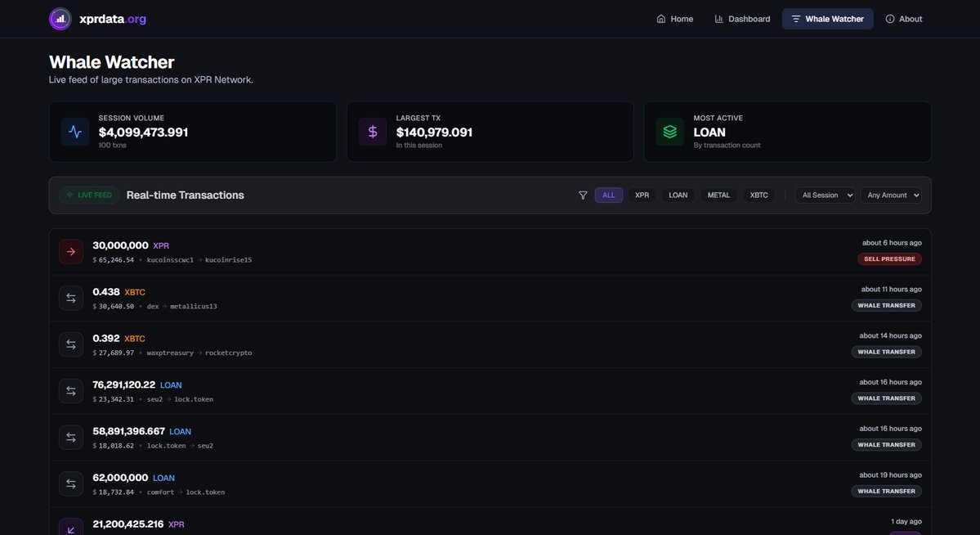Filter transactions by XPR token

pyautogui.click(x=642, y=196)
